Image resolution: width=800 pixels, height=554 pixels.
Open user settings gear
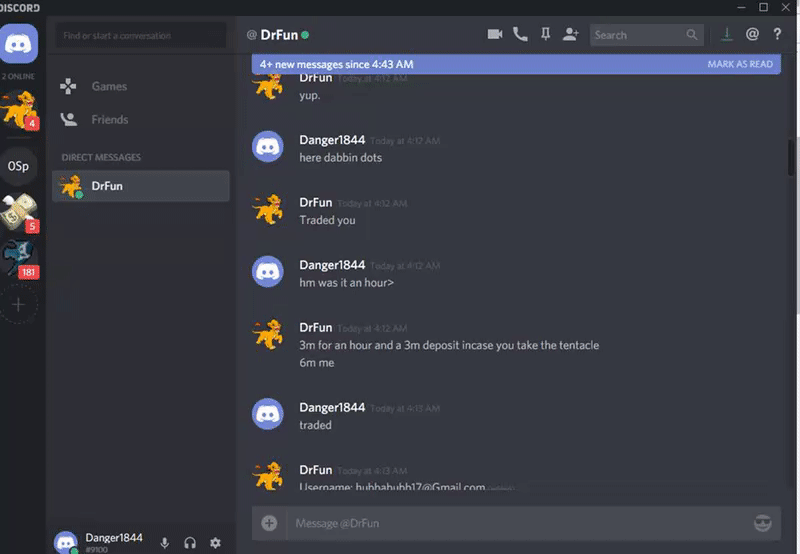(x=215, y=543)
